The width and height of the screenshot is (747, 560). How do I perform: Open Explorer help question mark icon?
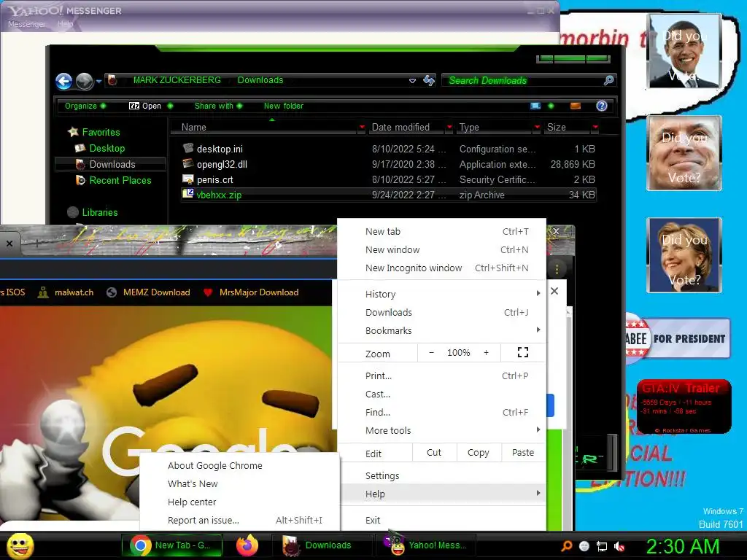pos(602,106)
